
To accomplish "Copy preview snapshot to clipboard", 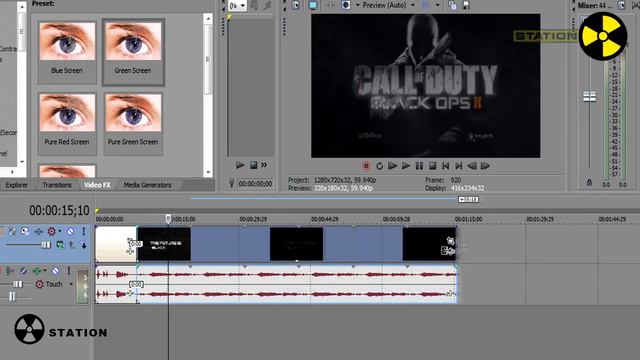I will [x=452, y=5].
